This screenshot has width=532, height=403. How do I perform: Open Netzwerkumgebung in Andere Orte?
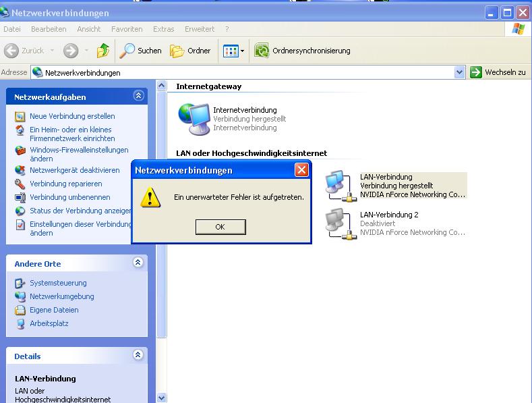click(x=62, y=296)
